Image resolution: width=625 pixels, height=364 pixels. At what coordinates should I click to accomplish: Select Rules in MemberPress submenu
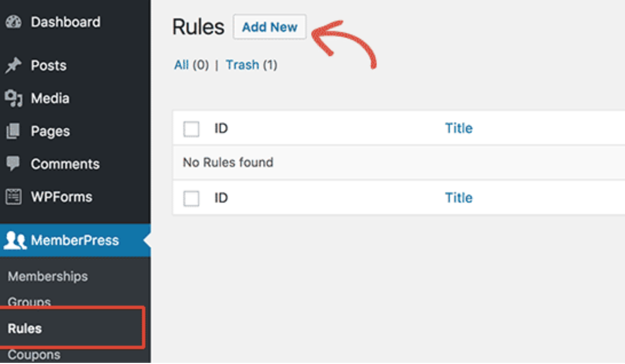coord(25,329)
